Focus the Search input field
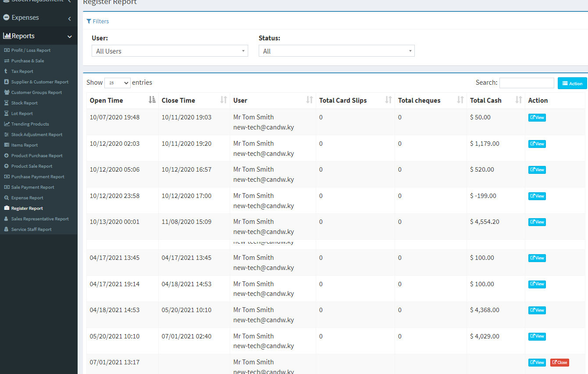Screen dimensions: 588x374 click(x=527, y=83)
